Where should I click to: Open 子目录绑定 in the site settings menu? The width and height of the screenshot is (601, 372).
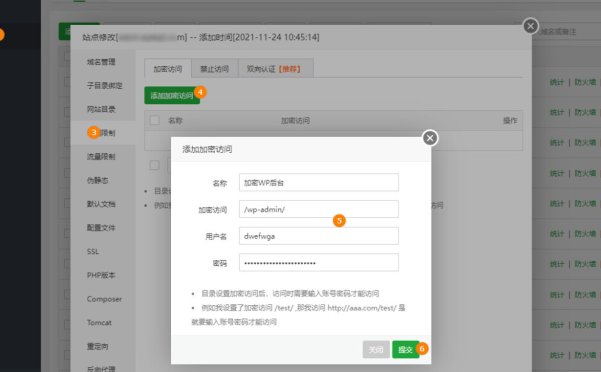104,85
